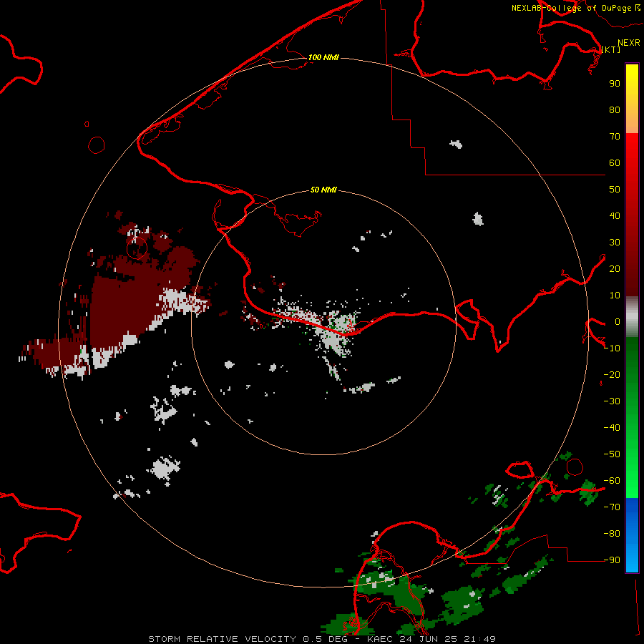Select the -30 value on velocity scale
Image resolution: width=644 pixels, height=644 pixels.
(x=612, y=401)
